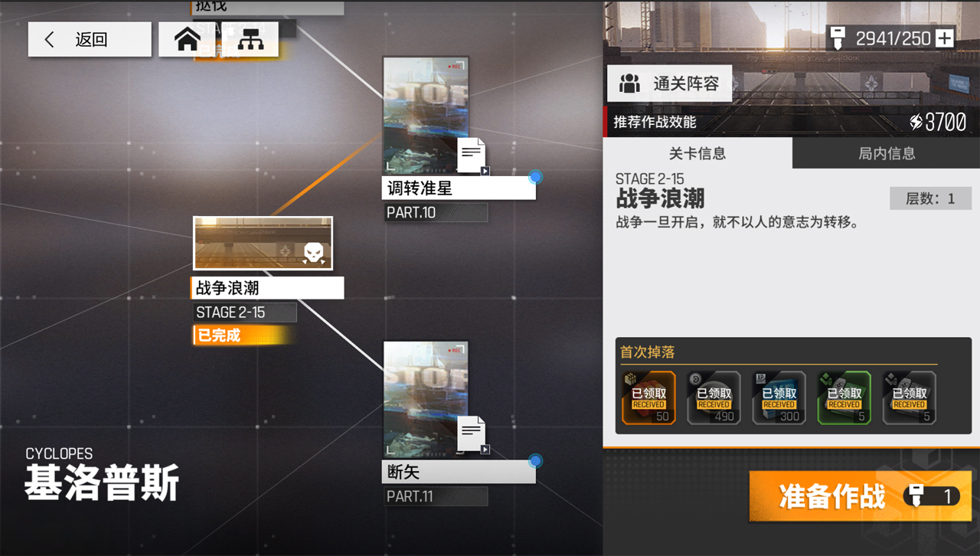The height and width of the screenshot is (556, 980).
Task: Open the 通关阵容 clear lineup button
Action: coord(670,83)
